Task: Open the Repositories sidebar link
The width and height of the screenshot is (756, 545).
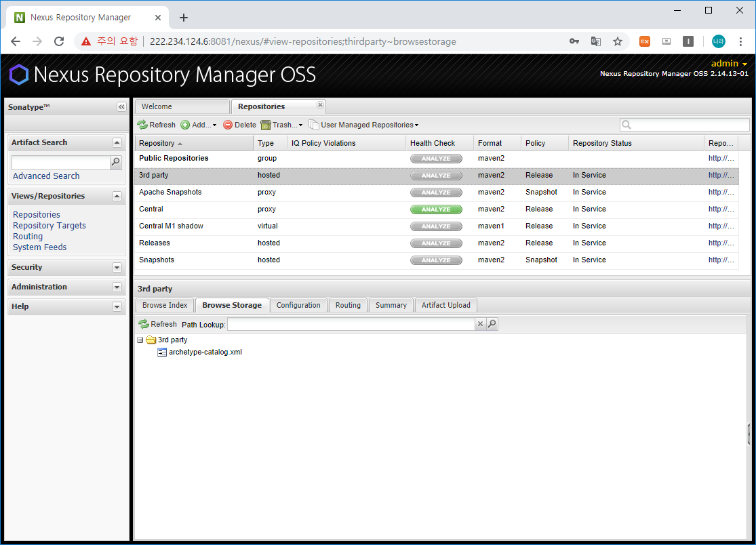Action: click(x=37, y=215)
